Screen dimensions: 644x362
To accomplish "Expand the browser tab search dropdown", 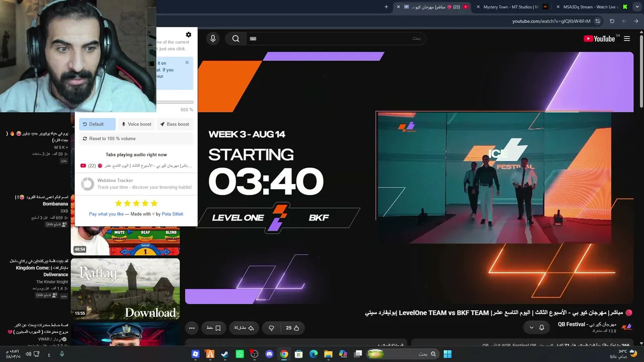I will pyautogui.click(x=637, y=7).
